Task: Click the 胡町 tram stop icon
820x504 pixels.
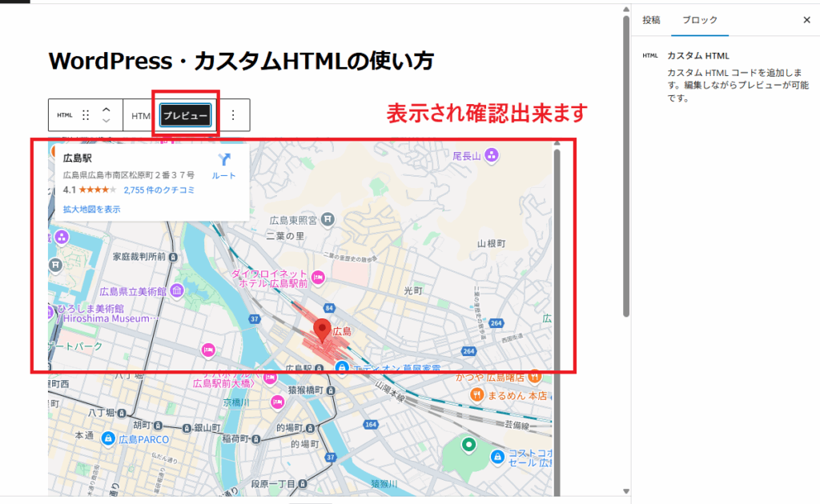Action: click(158, 425)
